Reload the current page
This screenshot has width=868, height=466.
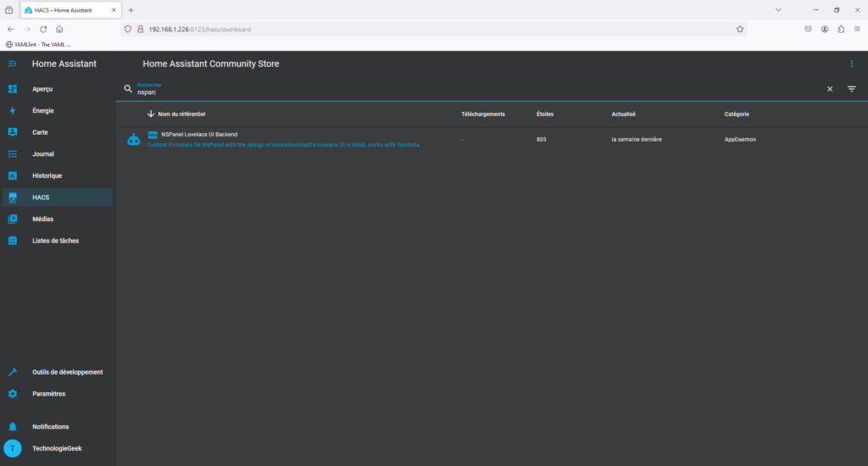tap(43, 30)
